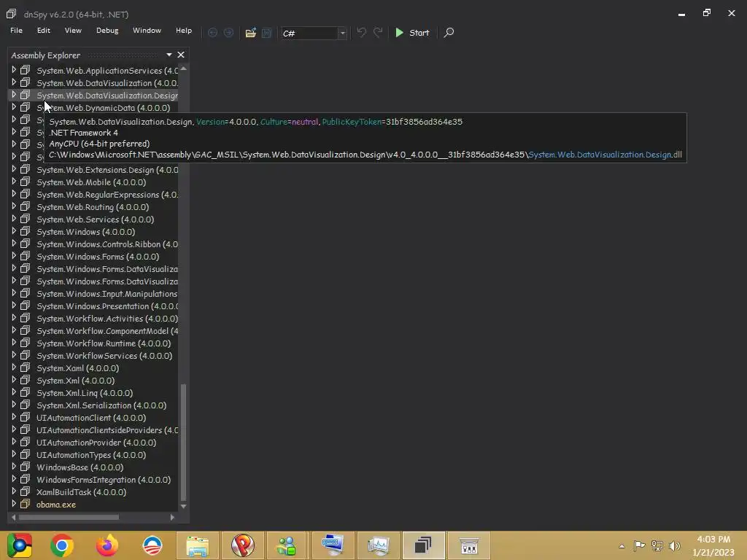Screen dimensions: 747x560
Task: Click the System.Workflow.Activities assembly icon
Action: pyautogui.click(x=26, y=318)
